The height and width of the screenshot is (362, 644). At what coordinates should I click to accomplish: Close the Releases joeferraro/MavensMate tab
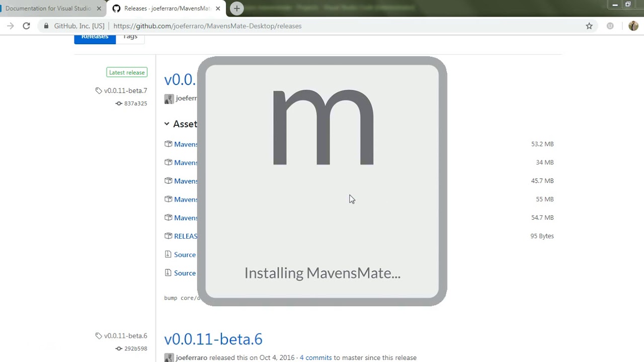218,9
